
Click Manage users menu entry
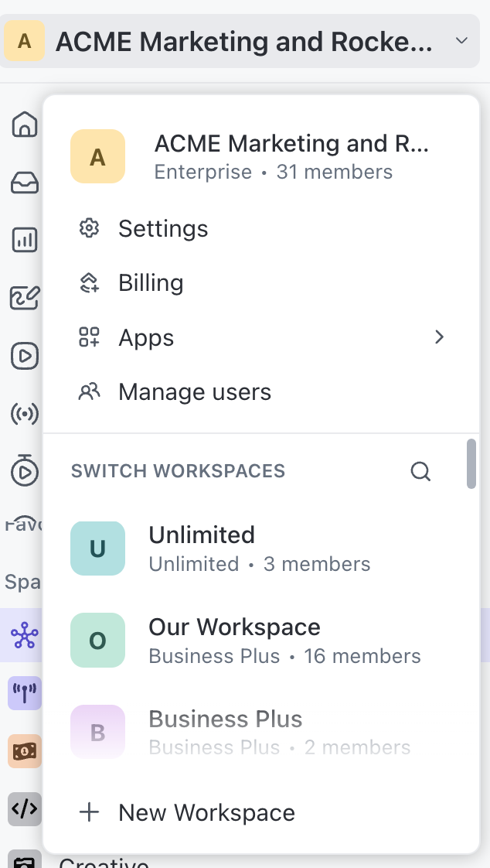click(194, 392)
